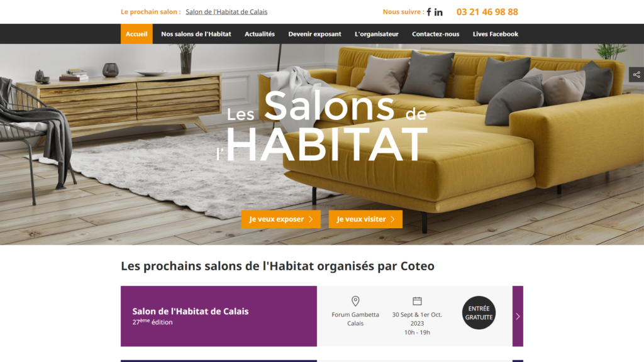
Task: Open the L'organisateur menu item
Action: (377, 34)
